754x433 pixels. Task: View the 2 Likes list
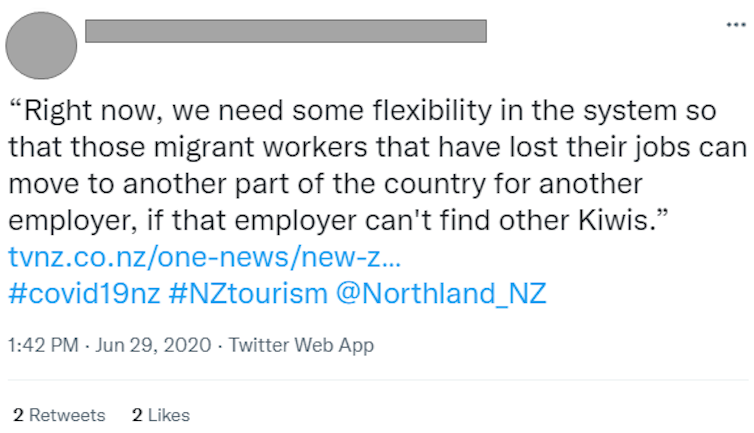pyautogui.click(x=160, y=414)
